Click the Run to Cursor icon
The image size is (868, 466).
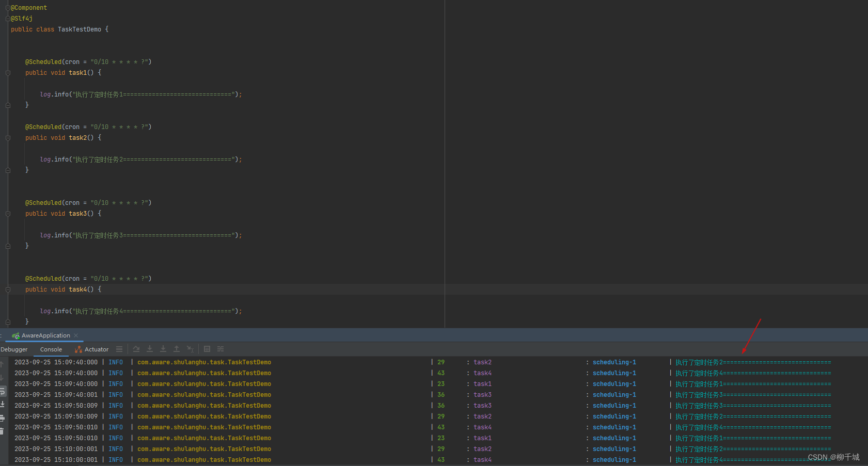tap(190, 349)
